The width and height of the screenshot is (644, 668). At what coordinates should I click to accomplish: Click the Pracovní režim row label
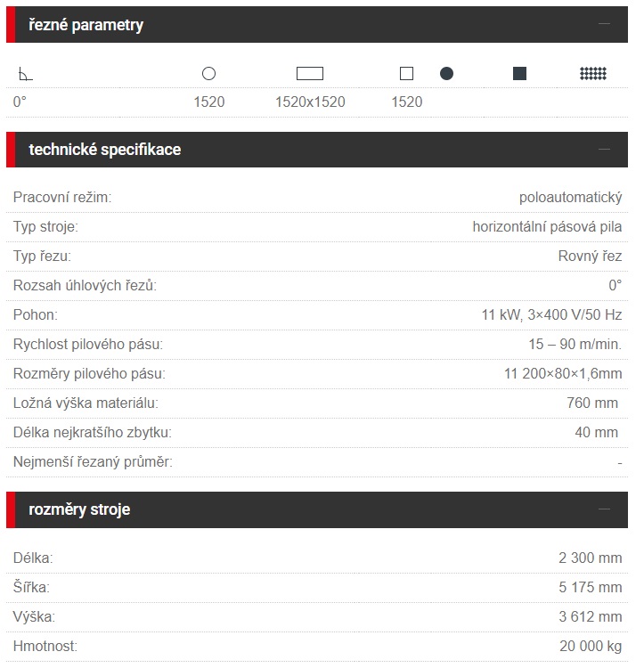62,198
